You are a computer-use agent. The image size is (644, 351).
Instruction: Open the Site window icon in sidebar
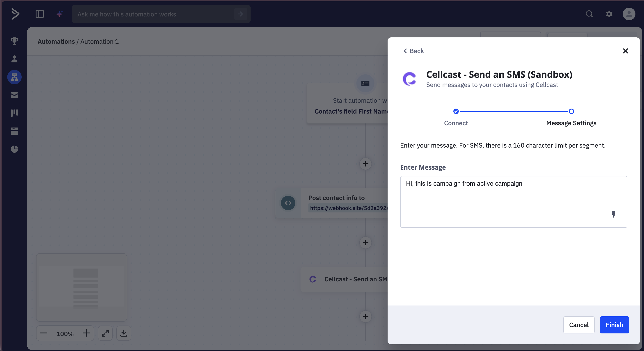[14, 131]
